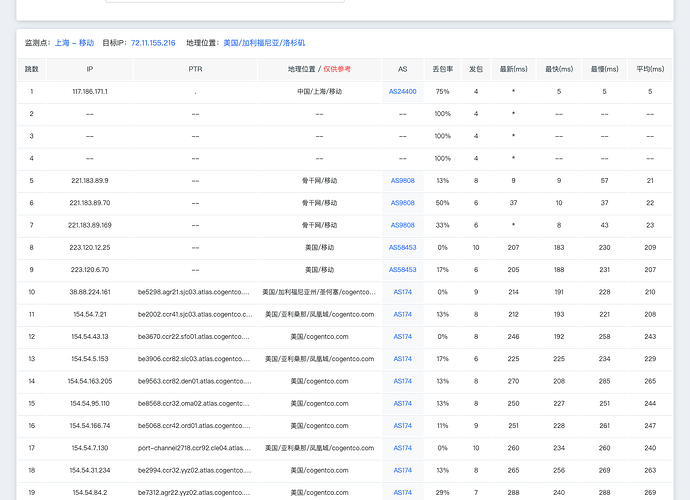The width and height of the screenshot is (690, 500).
Task: Select IP cell 38.88.224.161
Action: click(90, 292)
